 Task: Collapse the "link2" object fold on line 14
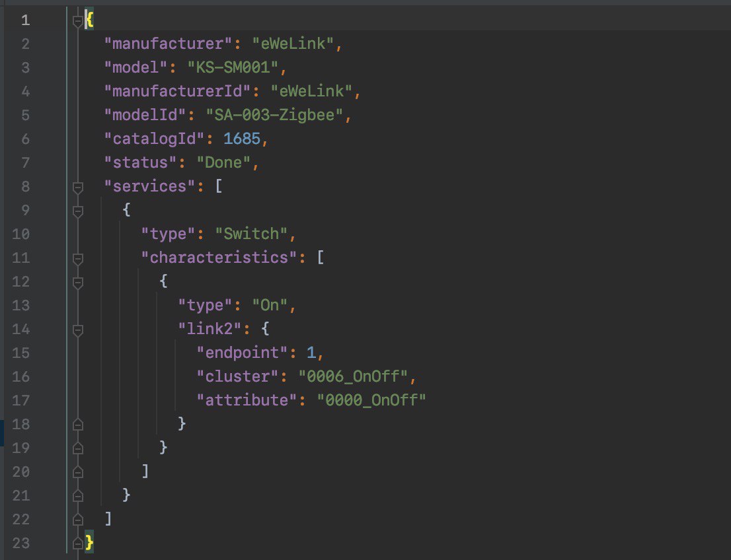(78, 330)
